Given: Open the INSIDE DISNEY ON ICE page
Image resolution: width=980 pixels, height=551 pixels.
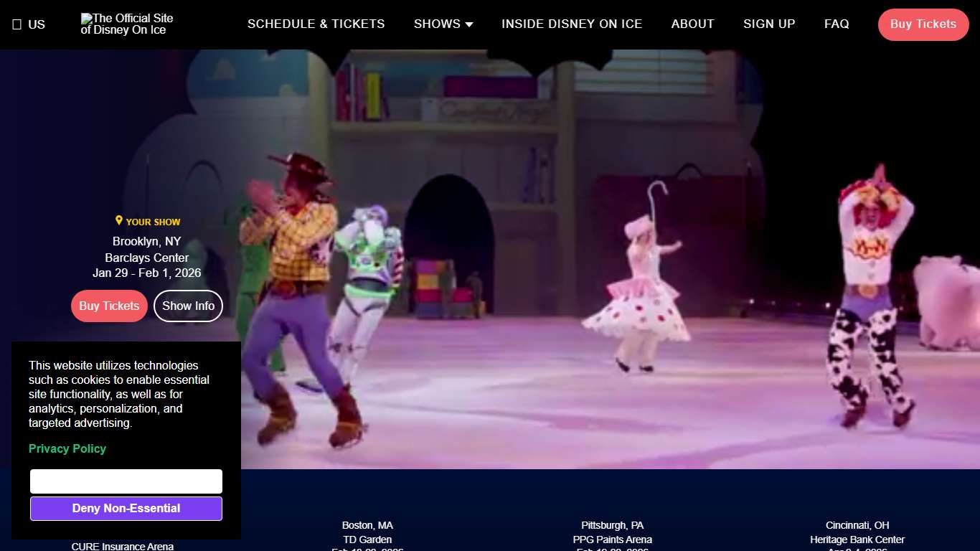Looking at the screenshot, I should tap(572, 24).
